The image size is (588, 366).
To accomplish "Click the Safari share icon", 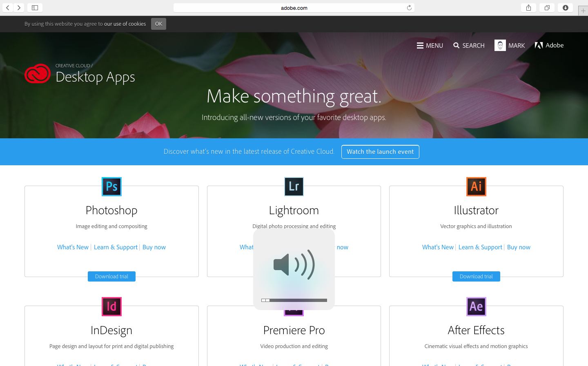I will pos(528,7).
